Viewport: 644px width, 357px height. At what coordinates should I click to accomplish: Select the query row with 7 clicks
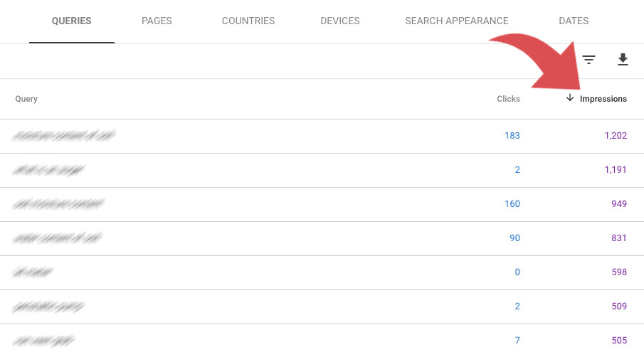pos(322,340)
